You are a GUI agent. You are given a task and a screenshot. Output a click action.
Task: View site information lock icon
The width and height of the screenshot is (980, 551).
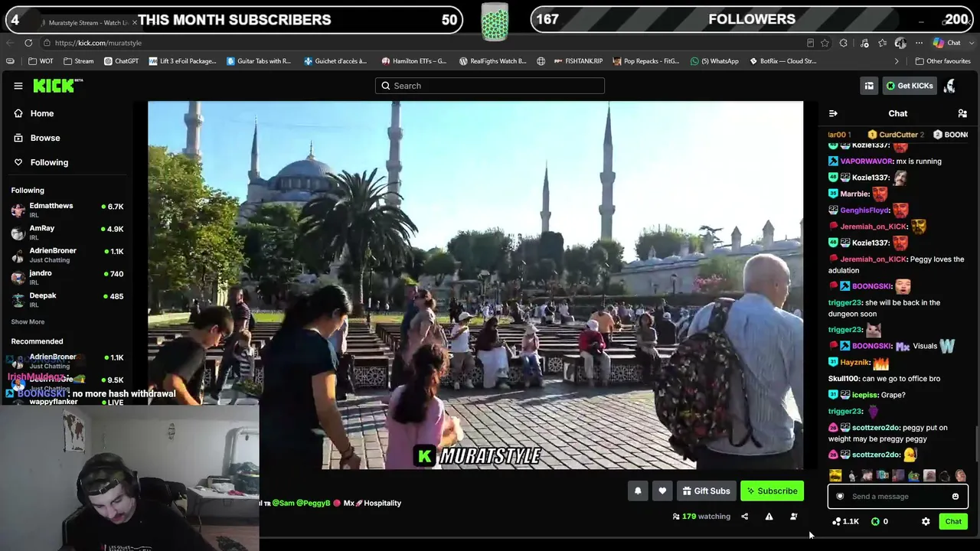point(47,43)
